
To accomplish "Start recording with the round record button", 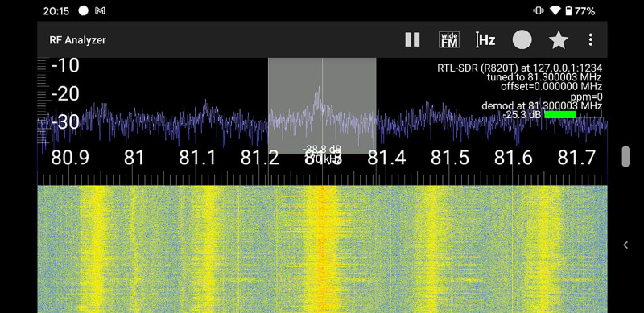I will [522, 40].
